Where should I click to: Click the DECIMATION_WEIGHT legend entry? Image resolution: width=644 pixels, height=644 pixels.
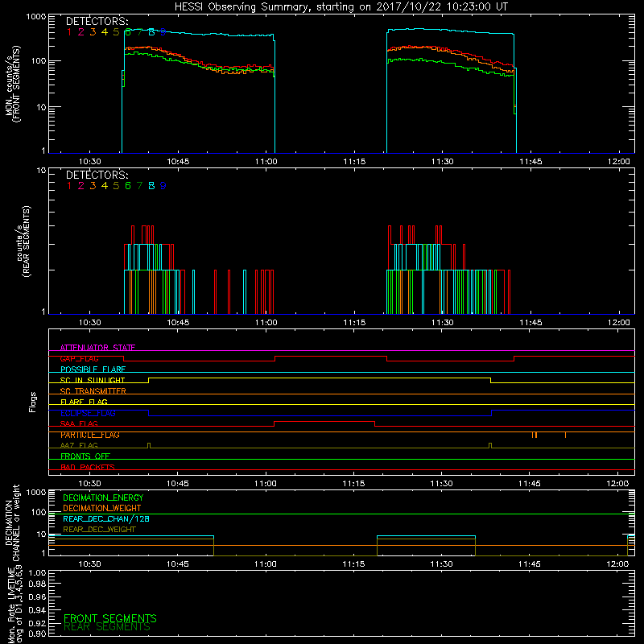click(x=102, y=509)
